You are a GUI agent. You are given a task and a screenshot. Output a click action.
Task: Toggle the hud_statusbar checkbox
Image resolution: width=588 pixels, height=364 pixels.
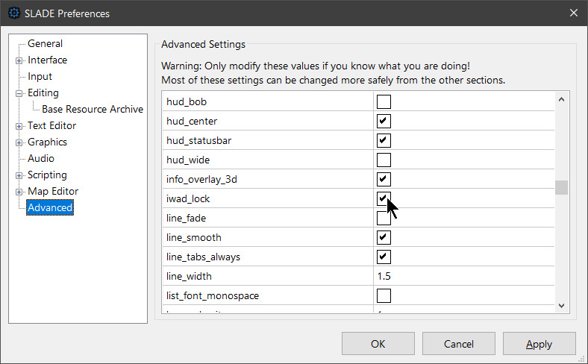tap(384, 140)
